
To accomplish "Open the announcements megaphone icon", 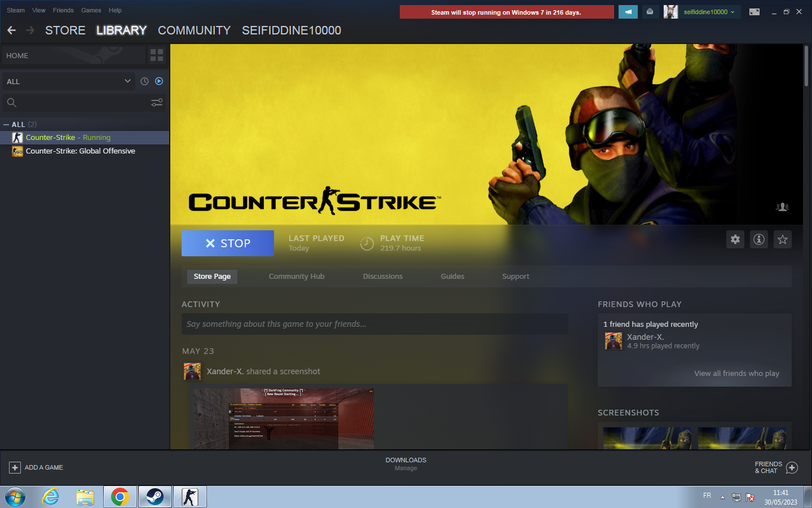I will pyautogui.click(x=628, y=12).
